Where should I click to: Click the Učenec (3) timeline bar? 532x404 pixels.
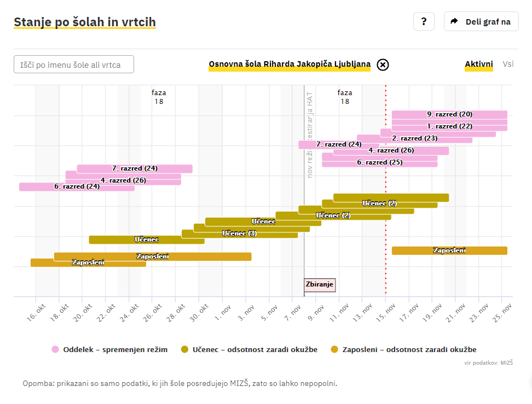click(239, 234)
